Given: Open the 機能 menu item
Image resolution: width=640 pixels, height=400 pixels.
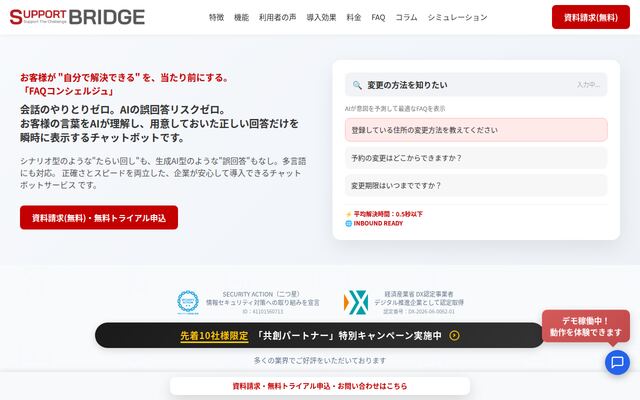Looking at the screenshot, I should click(x=241, y=18).
